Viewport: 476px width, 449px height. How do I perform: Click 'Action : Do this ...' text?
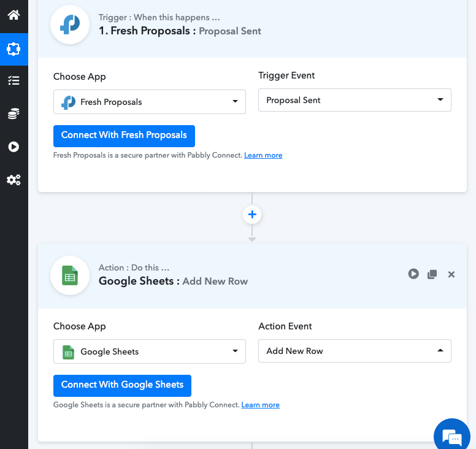pyautogui.click(x=134, y=267)
